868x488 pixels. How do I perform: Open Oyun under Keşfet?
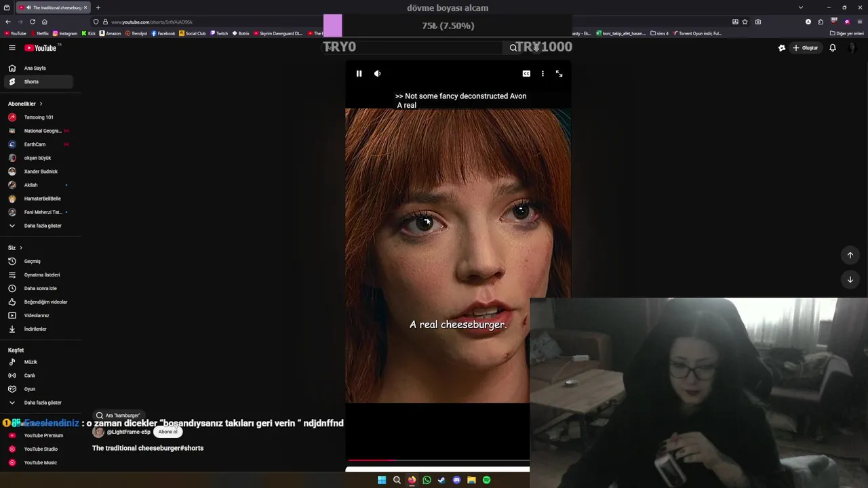tap(38, 389)
